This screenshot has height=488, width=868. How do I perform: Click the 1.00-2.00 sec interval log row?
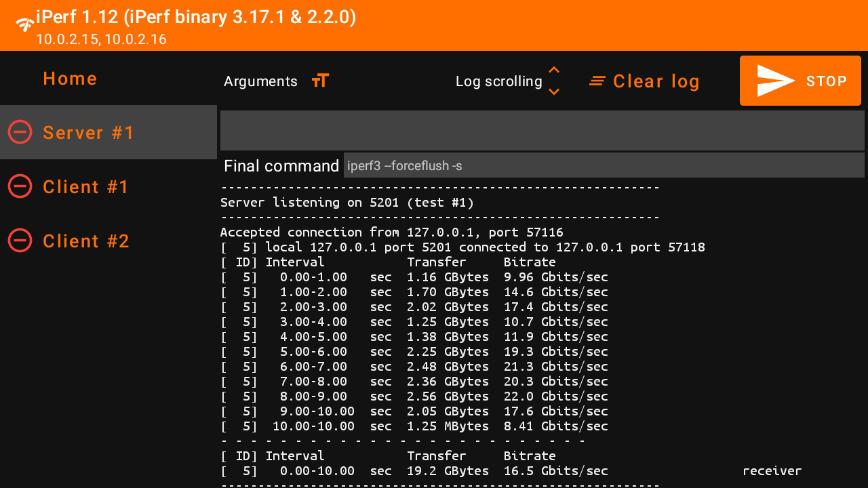coord(414,292)
